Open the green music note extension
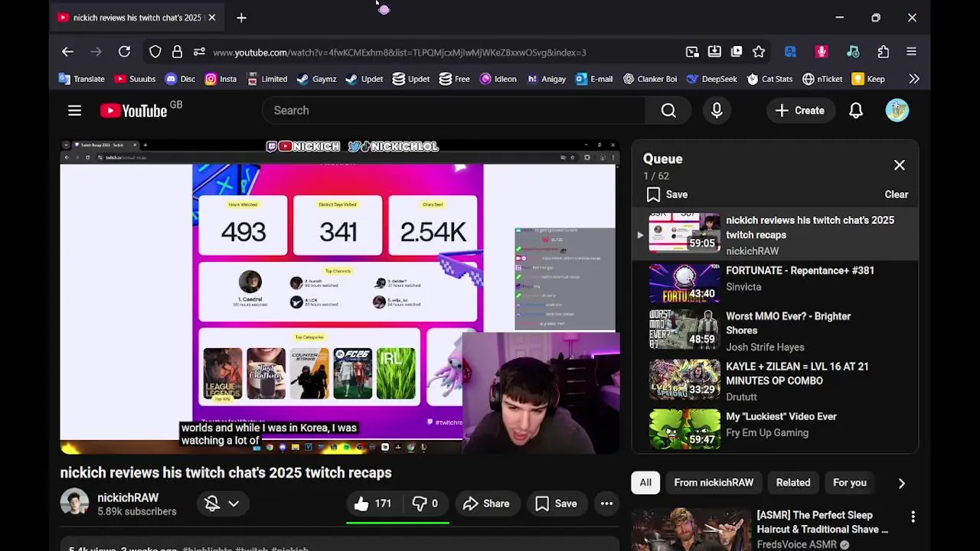Screen dimensions: 980x551 pos(853,52)
